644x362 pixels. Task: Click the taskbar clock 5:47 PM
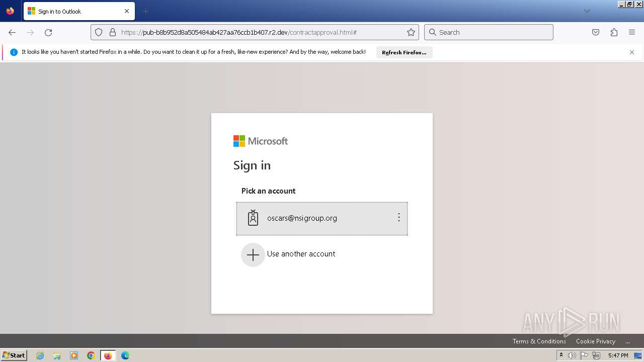[618, 355]
